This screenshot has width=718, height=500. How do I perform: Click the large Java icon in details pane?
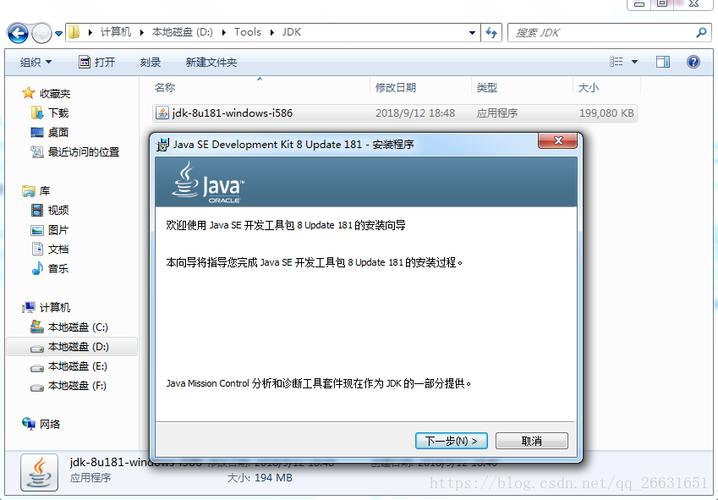coord(39,473)
